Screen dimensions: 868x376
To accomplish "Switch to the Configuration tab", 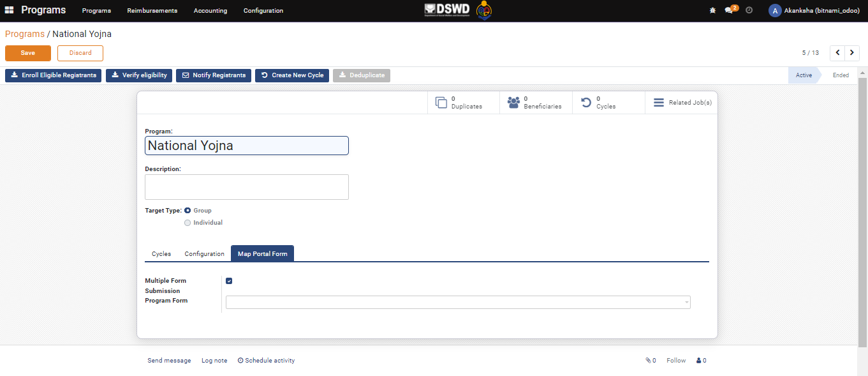I will point(204,254).
